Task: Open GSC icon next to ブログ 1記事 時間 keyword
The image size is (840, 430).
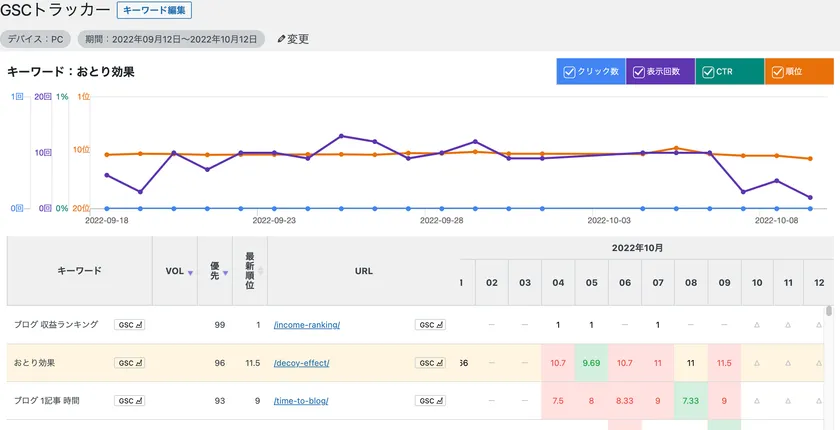Action: [x=130, y=401]
